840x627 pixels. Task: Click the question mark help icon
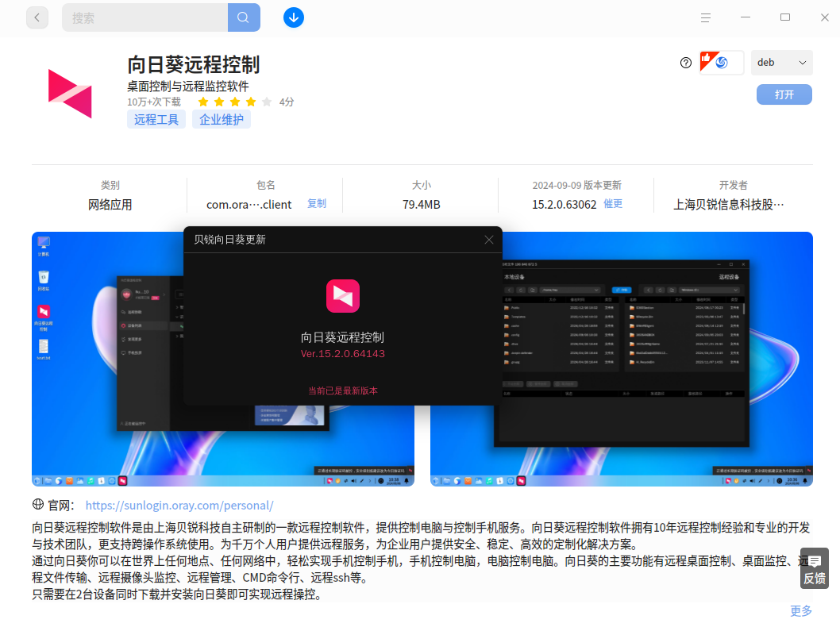click(686, 63)
